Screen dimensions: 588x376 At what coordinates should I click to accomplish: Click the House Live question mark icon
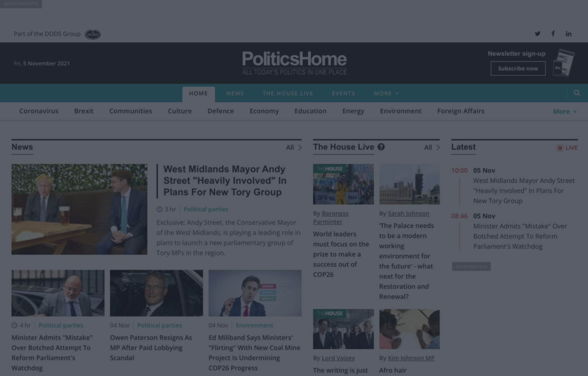(380, 147)
